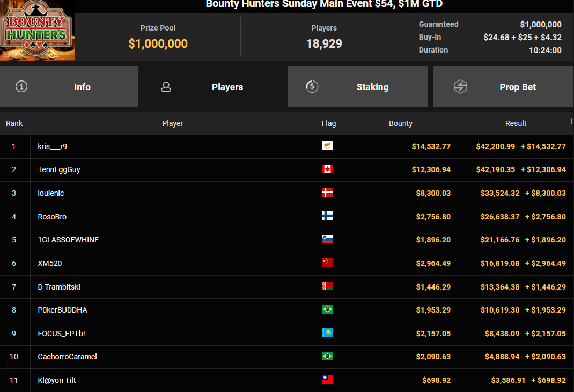Open the Prop Bet tab
Viewport: 574px width, 392px height.
503,87
